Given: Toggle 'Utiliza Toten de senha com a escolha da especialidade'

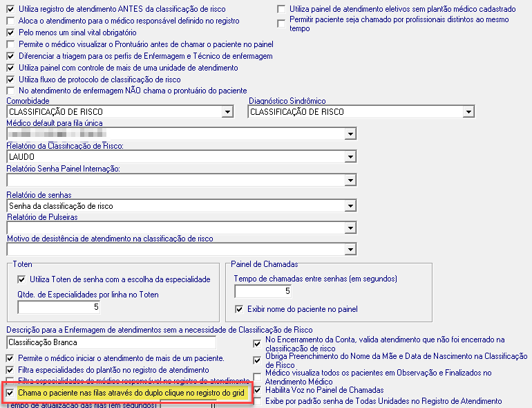Looking at the screenshot, I should (21, 279).
